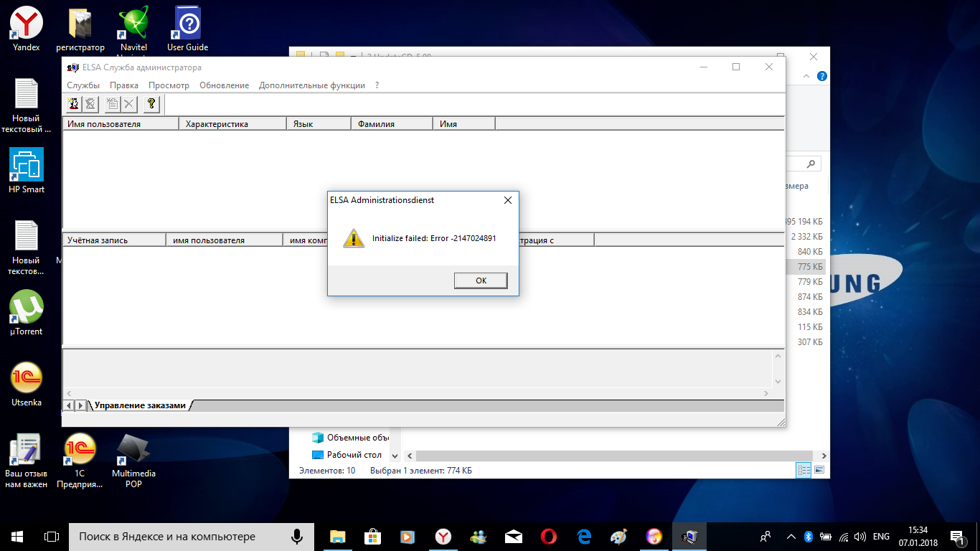980x551 pixels.
Task: Show hidden system tray icons
Action: [791, 536]
